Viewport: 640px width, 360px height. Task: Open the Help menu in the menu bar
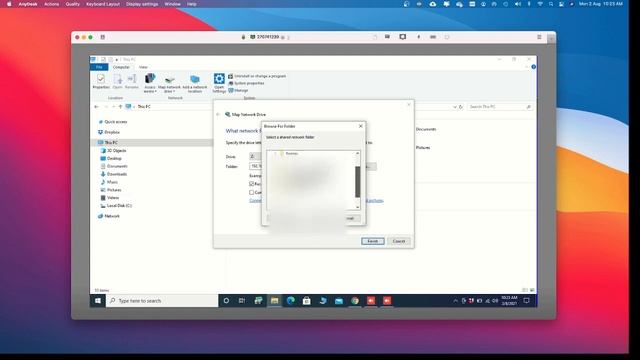click(191, 4)
